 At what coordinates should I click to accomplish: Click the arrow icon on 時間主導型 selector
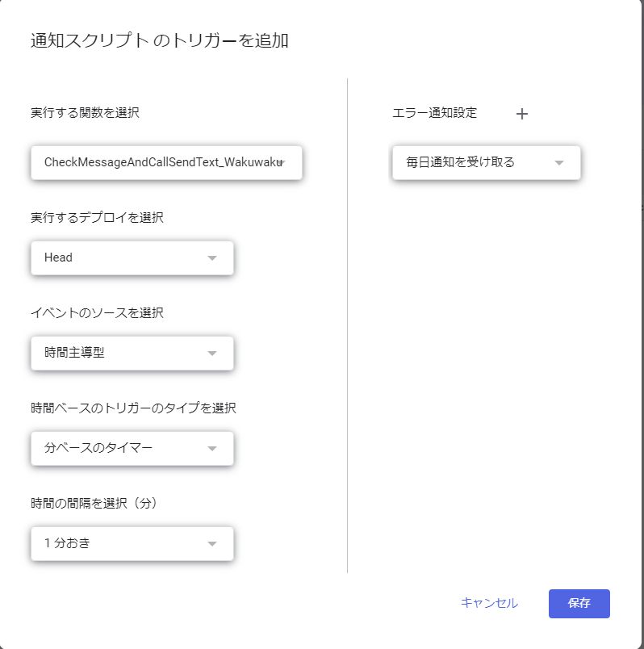[211, 353]
